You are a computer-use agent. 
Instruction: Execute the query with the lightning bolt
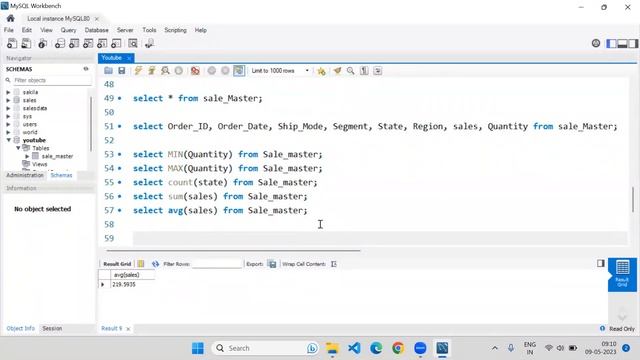(x=138, y=71)
